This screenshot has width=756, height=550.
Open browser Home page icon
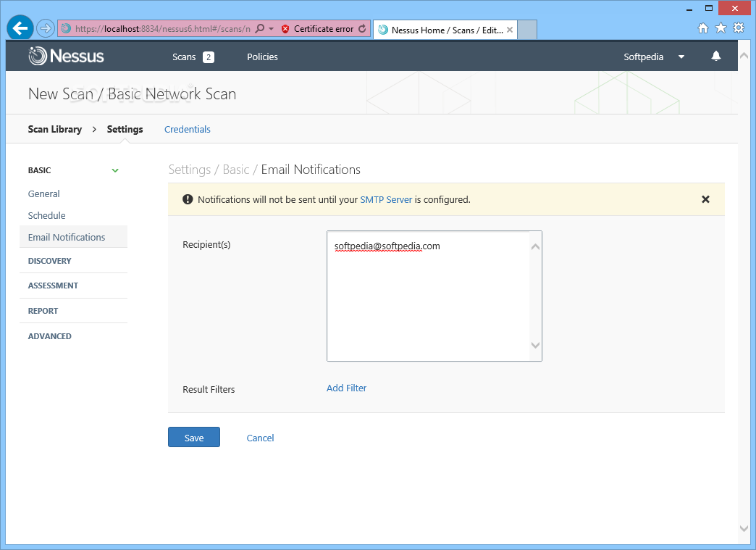pos(703,28)
